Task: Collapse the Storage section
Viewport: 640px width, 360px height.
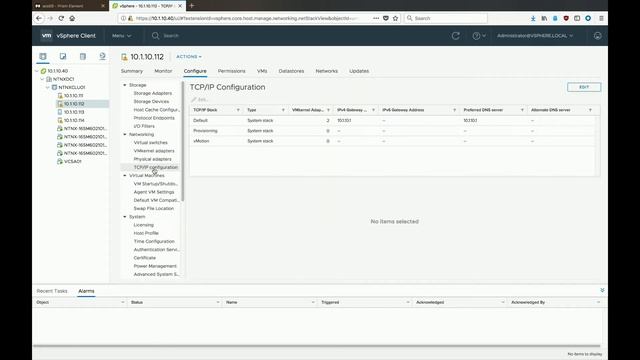Action: [x=125, y=85]
